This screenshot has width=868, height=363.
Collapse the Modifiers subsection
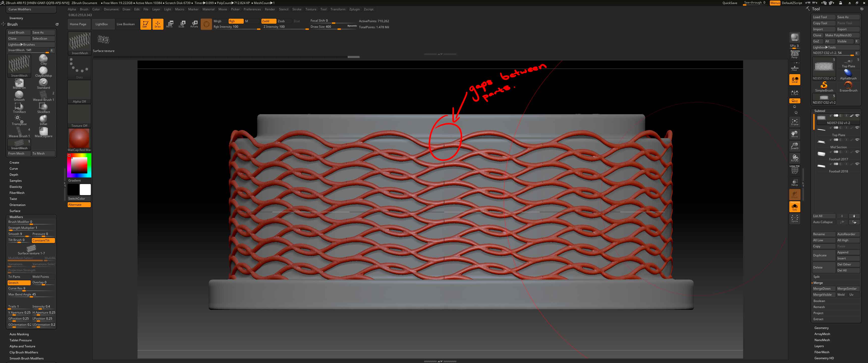(16, 217)
